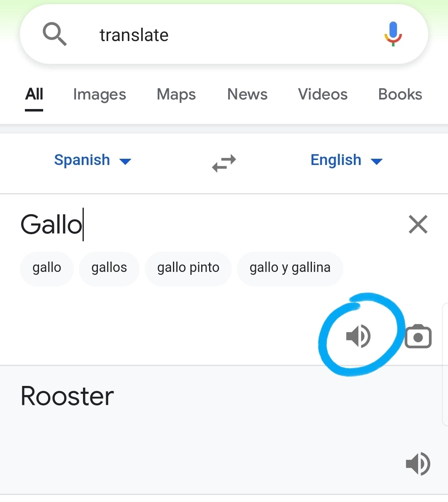Swap Spanish and English languages
This screenshot has width=448, height=502.
click(x=224, y=163)
